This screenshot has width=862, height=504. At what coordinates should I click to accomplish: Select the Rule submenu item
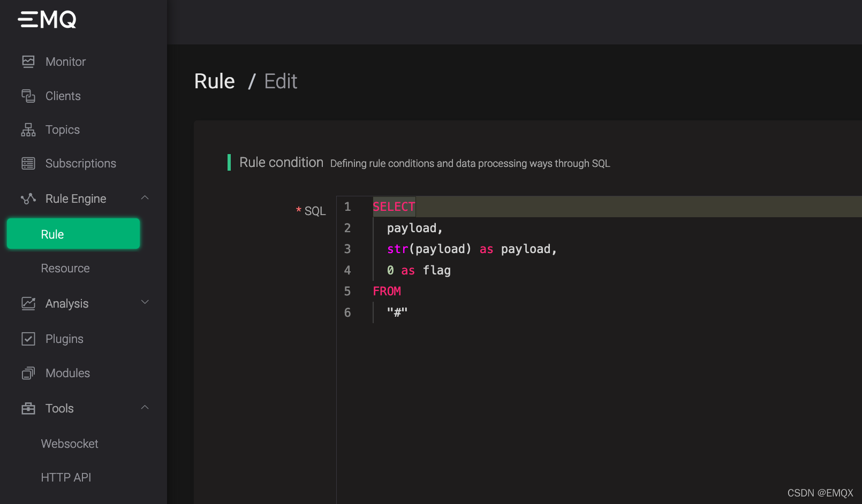pyautogui.click(x=73, y=234)
